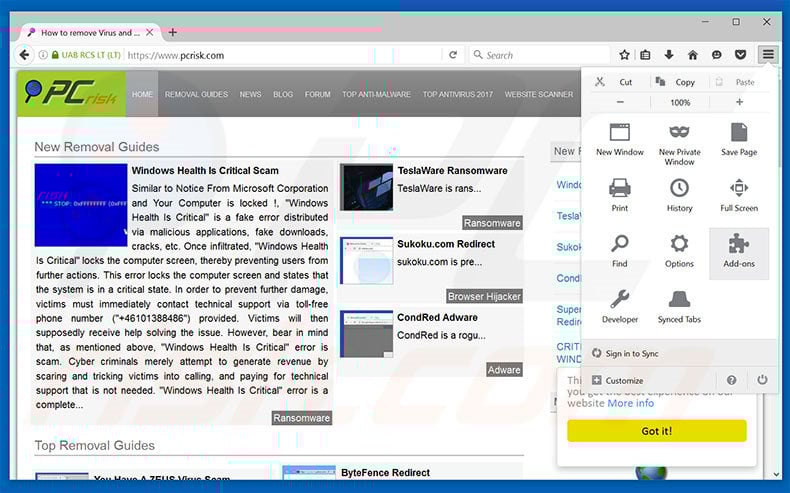Click the Got it! button
Image resolution: width=790 pixels, height=493 pixels.
(656, 431)
